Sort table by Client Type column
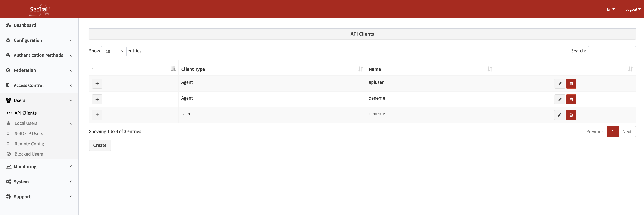Viewport: 644px width, 215px height. click(272, 69)
